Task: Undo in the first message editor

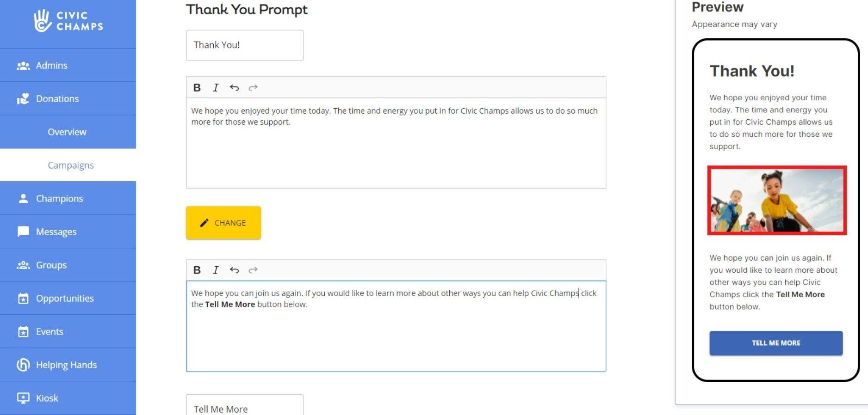Action: tap(234, 88)
